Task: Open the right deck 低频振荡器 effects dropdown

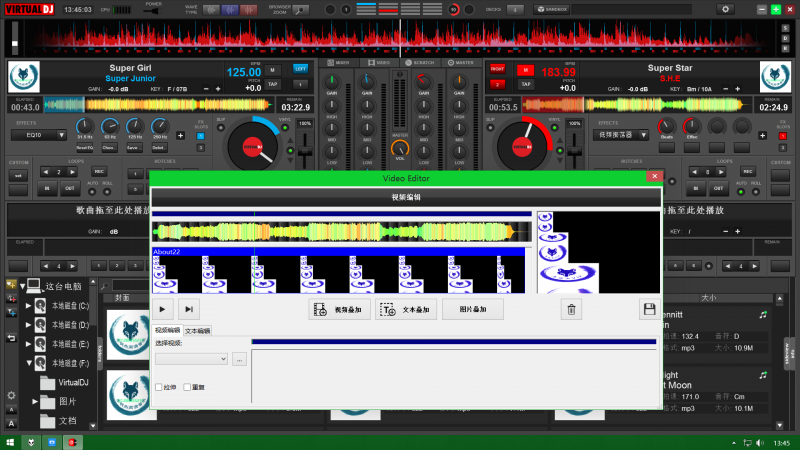Action: 621,135
